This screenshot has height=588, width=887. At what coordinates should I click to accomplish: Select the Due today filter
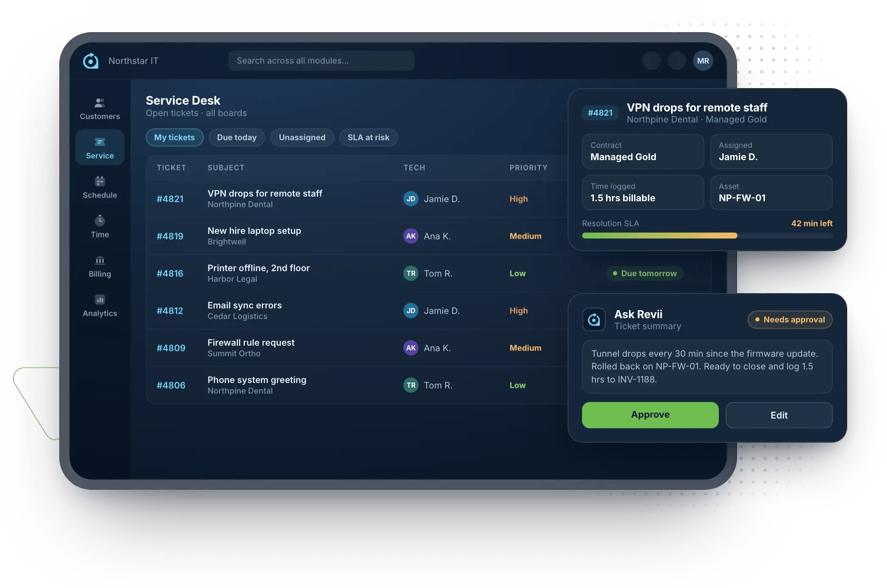(x=237, y=137)
